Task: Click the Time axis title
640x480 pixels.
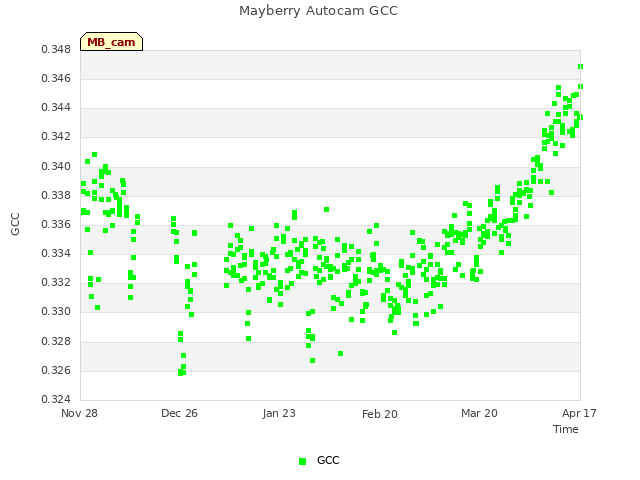Action: (566, 429)
